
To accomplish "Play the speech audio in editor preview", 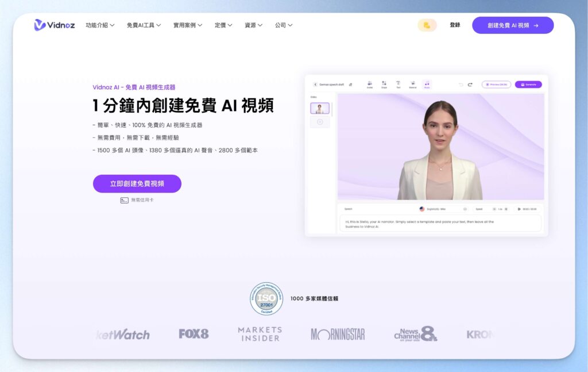I will [x=519, y=209].
